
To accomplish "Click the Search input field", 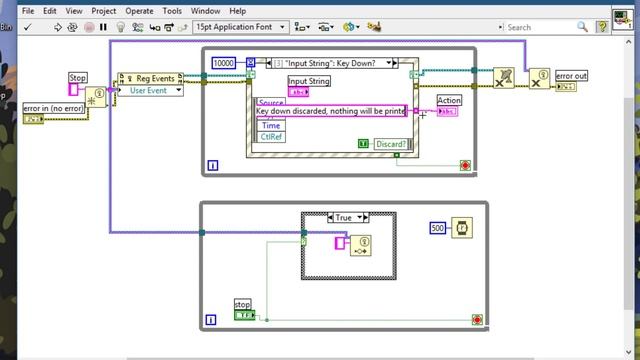I will pyautogui.click(x=539, y=27).
